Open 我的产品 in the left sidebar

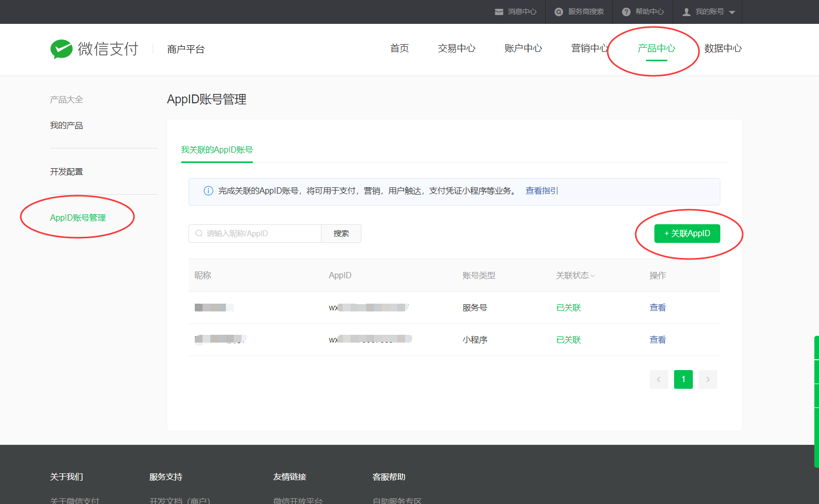pyautogui.click(x=66, y=126)
